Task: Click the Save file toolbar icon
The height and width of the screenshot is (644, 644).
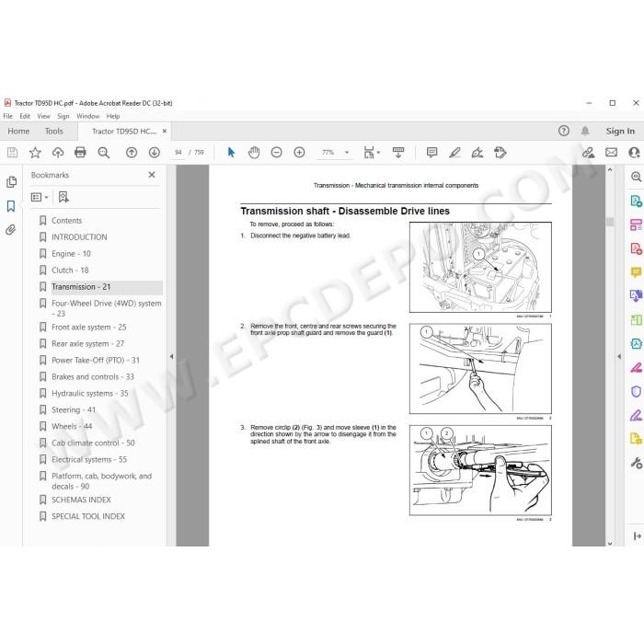Action: coord(12,153)
